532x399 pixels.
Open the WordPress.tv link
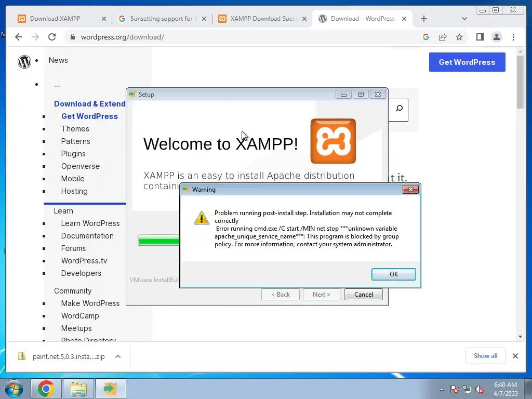[84, 261]
